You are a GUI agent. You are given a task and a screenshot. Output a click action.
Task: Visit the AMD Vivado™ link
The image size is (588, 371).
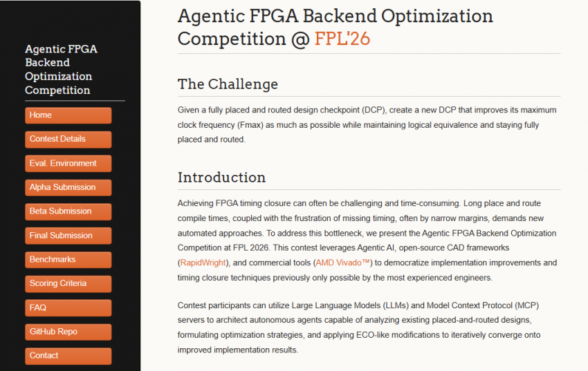tap(344, 263)
